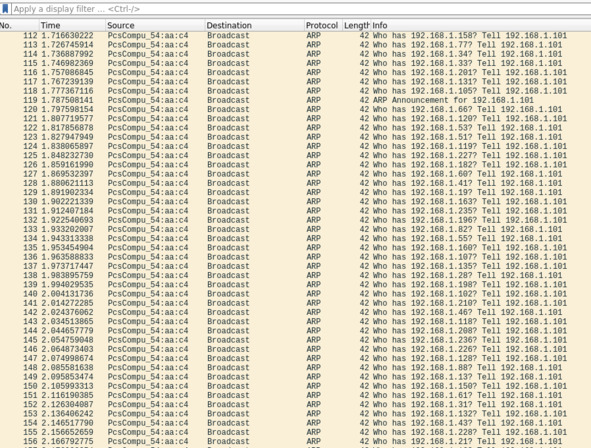The image size is (591, 448).
Task: Click PcsCompu_54:aa:c4 source of packet 150
Action: (x=148, y=386)
